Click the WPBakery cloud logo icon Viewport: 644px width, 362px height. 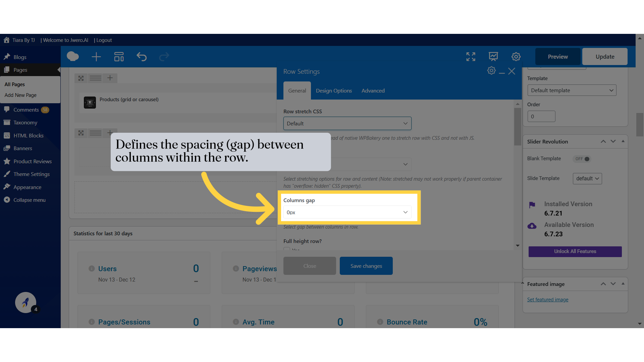(73, 57)
